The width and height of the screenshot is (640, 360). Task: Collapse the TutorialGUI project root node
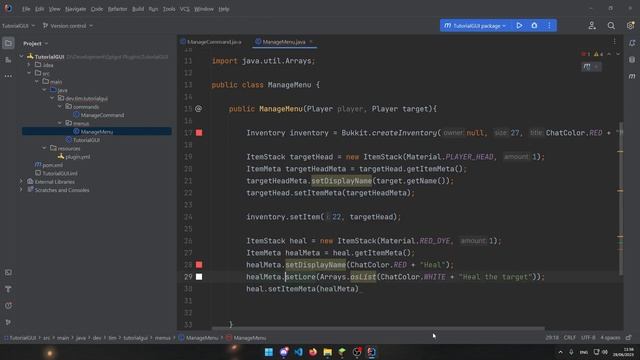tap(21, 56)
